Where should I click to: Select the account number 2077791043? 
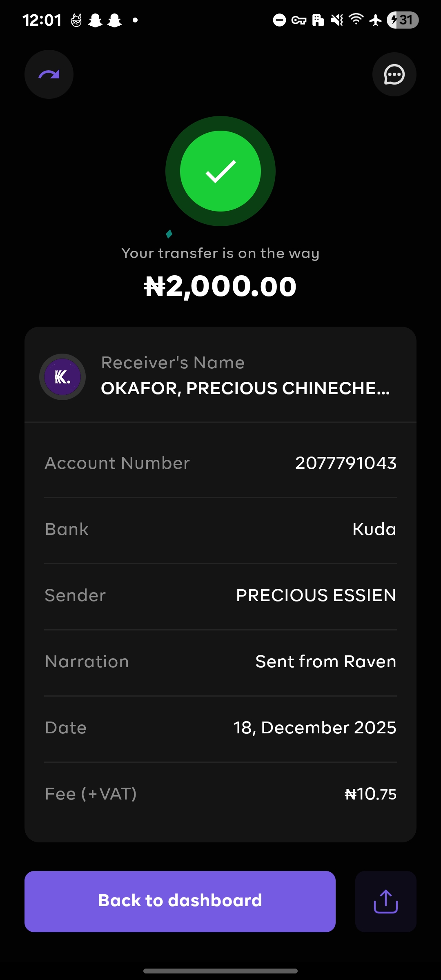345,463
